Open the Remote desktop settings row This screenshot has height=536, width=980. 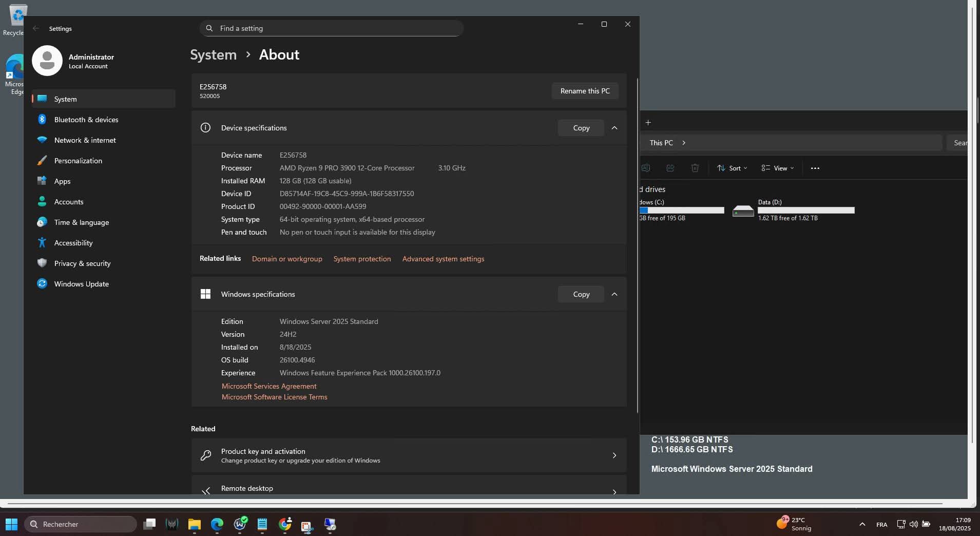[x=409, y=485]
